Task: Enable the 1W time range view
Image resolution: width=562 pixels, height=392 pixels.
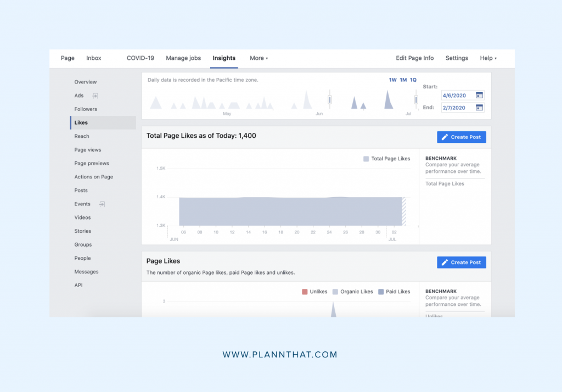Action: click(x=392, y=80)
